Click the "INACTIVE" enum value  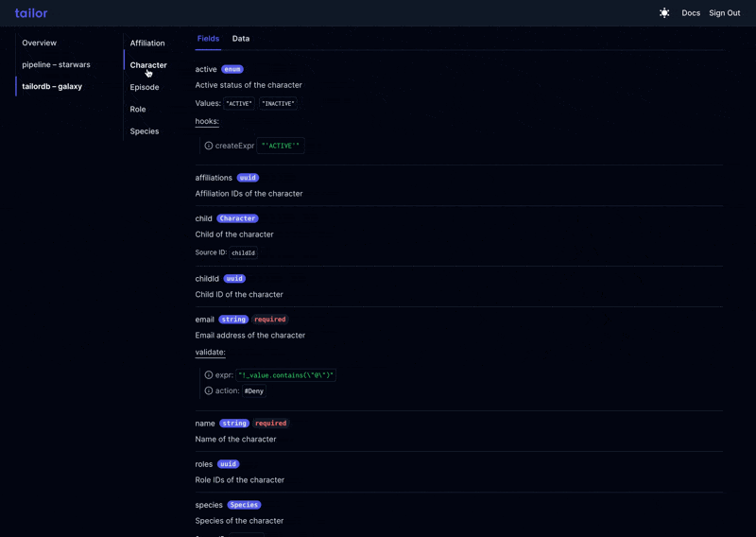click(278, 103)
